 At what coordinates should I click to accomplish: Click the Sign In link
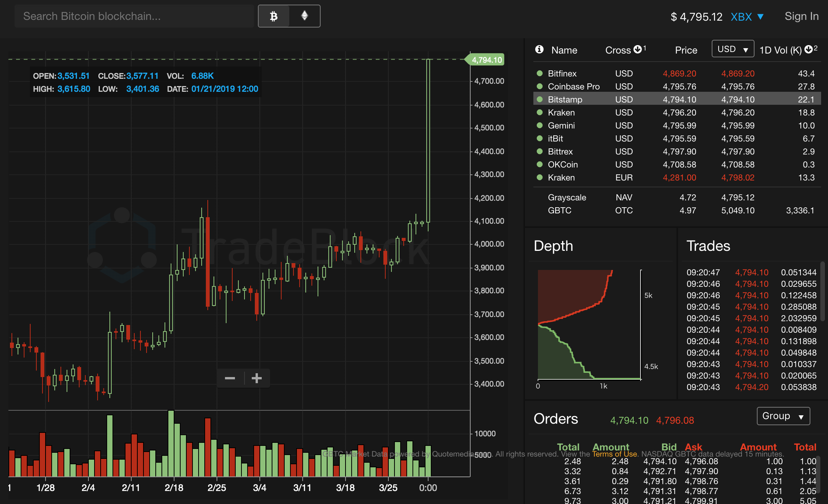click(802, 16)
